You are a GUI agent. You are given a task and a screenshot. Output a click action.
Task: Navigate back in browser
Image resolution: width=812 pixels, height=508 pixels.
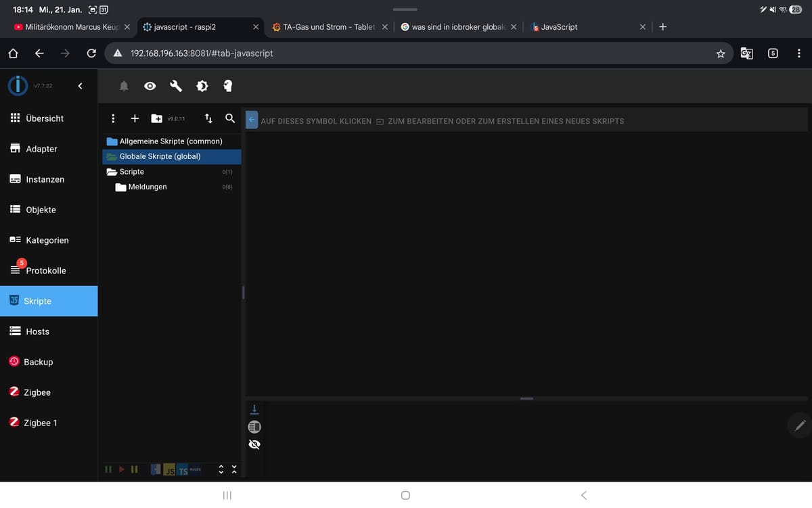click(x=39, y=53)
